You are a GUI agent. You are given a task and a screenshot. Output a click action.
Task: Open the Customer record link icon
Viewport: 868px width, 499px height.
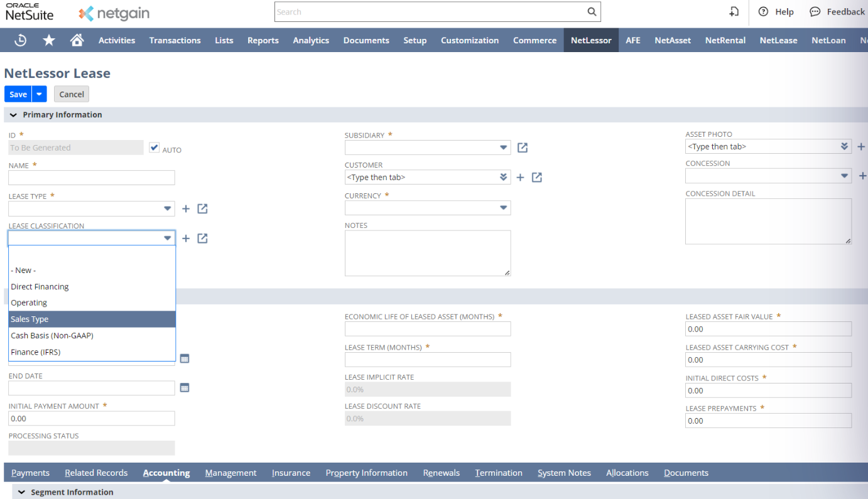(x=536, y=178)
